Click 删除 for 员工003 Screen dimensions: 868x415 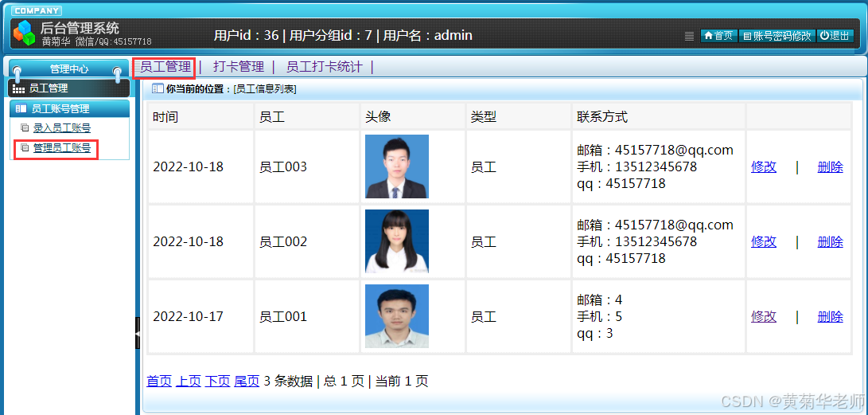(x=830, y=166)
